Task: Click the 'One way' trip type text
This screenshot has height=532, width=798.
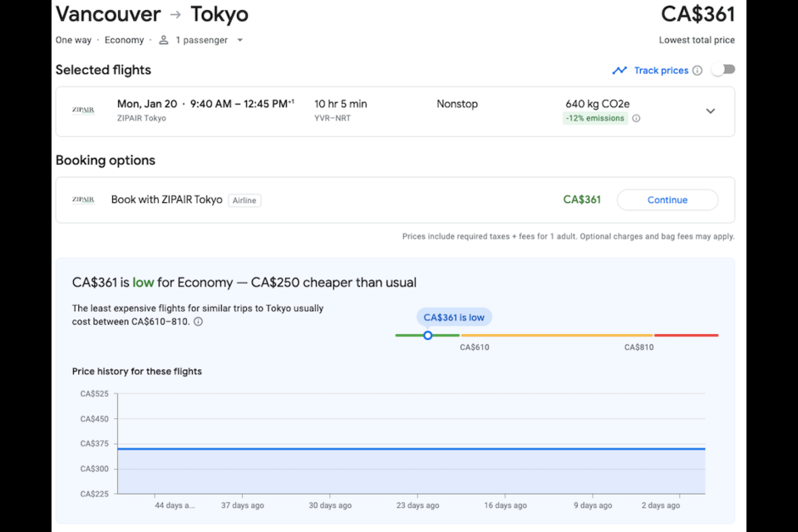Action: [x=73, y=40]
